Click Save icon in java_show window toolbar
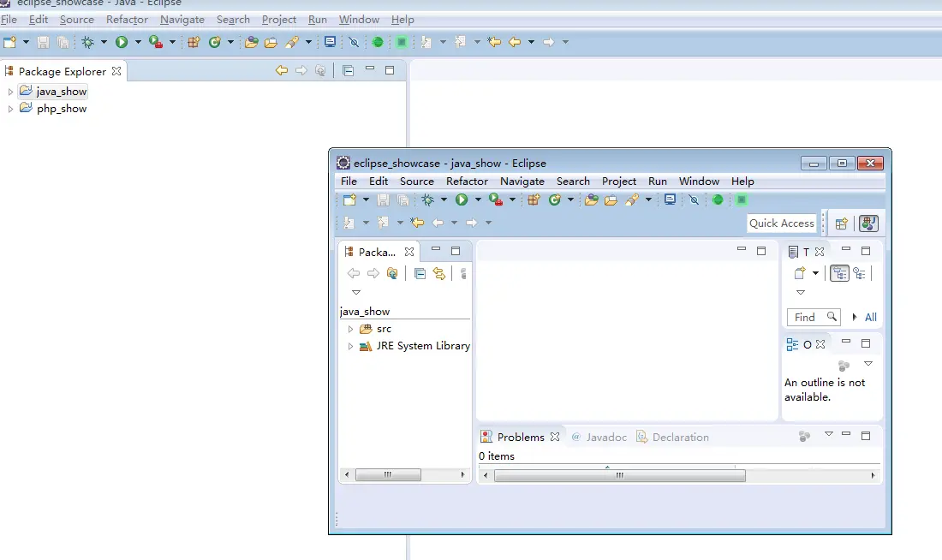The height and width of the screenshot is (560, 942). 384,200
